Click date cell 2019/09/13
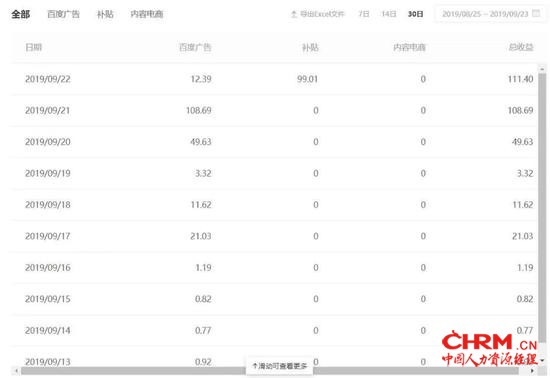The height and width of the screenshot is (378, 550). pos(48,362)
